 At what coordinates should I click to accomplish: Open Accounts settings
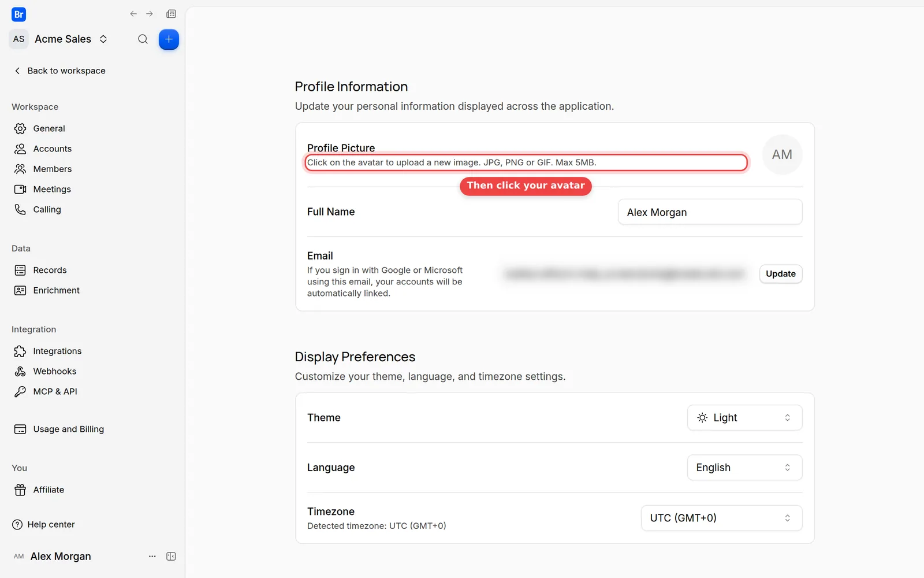53,149
